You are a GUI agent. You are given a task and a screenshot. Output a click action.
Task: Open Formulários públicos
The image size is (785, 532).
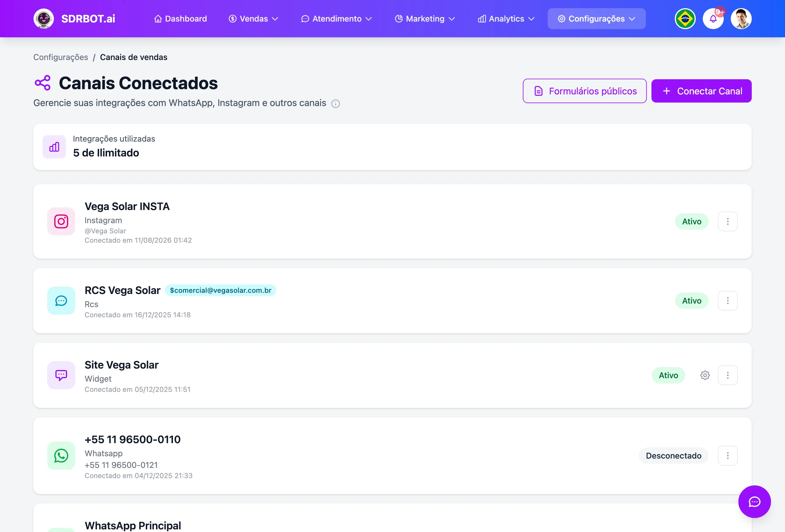(x=585, y=91)
